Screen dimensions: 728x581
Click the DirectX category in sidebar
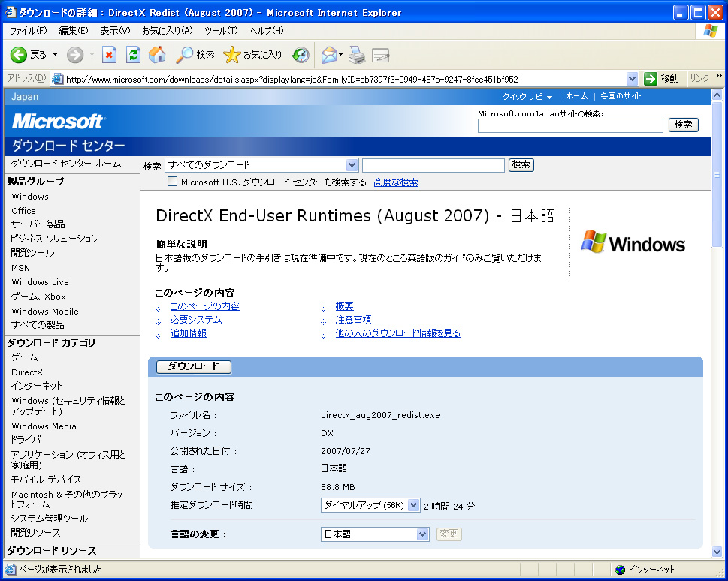point(27,372)
